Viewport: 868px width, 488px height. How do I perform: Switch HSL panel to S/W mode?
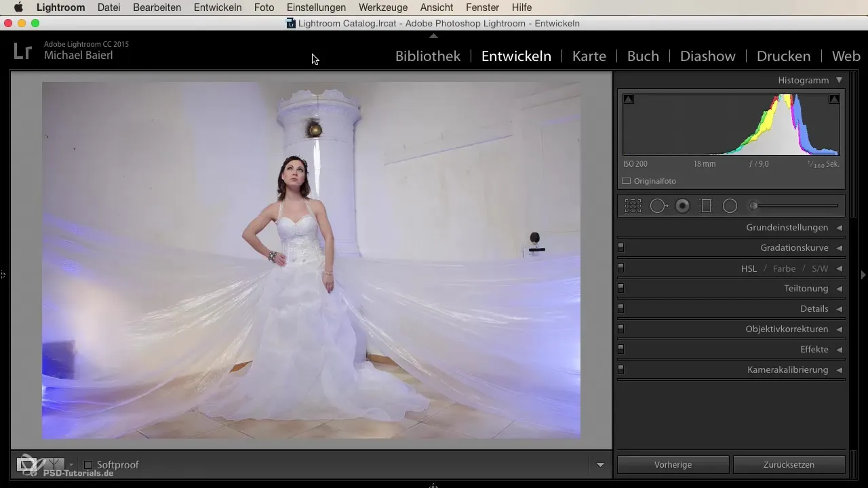click(820, 268)
